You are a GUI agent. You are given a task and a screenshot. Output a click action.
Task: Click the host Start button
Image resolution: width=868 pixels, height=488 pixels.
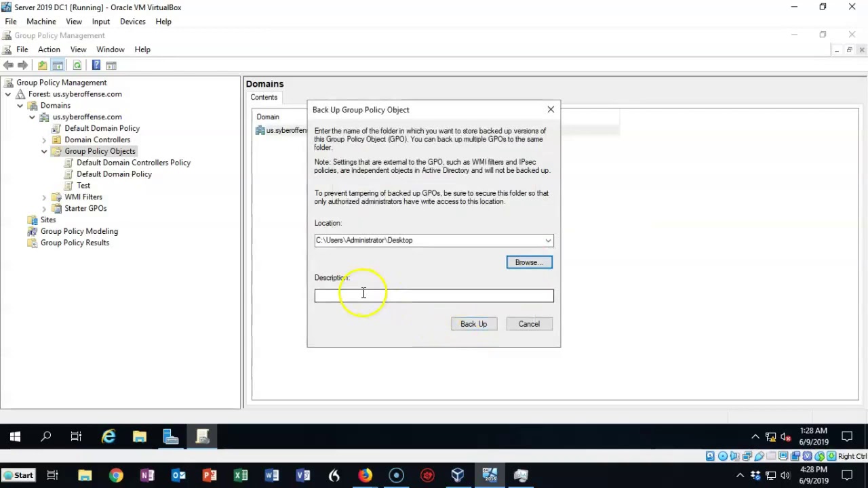point(18,475)
